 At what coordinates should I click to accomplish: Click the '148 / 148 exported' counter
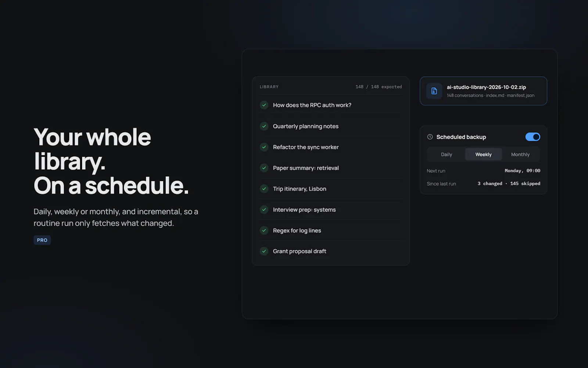[379, 87]
